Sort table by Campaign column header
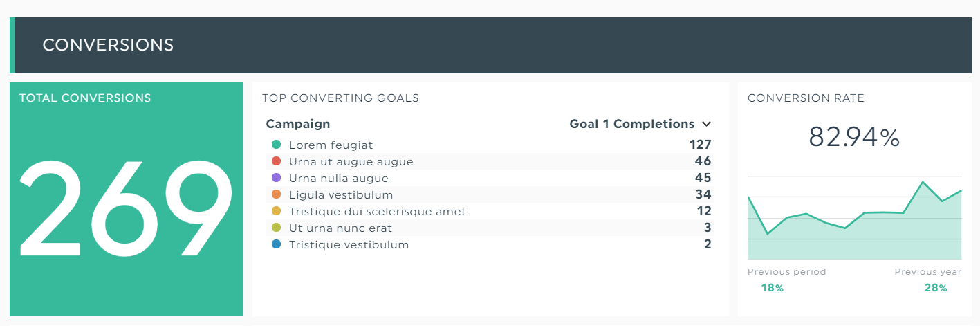 [297, 124]
